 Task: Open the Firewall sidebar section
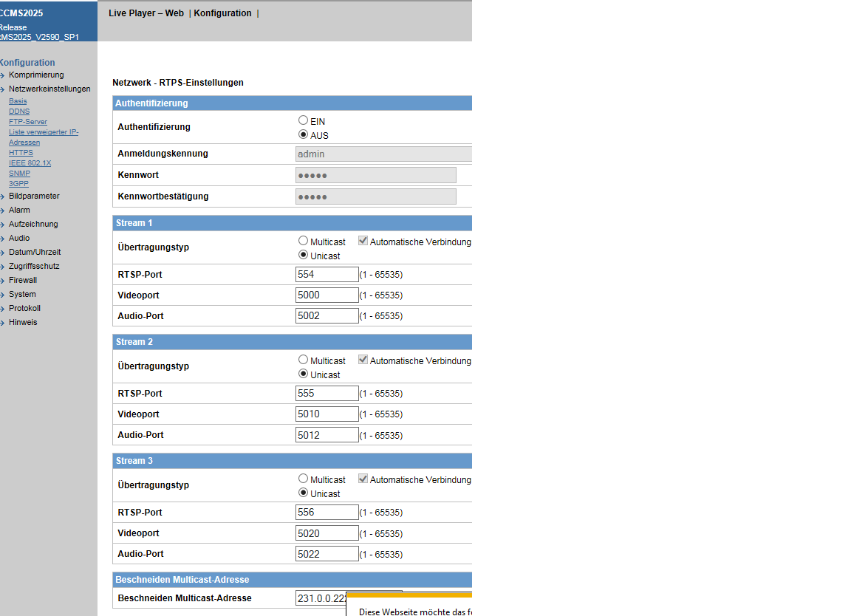(x=22, y=281)
